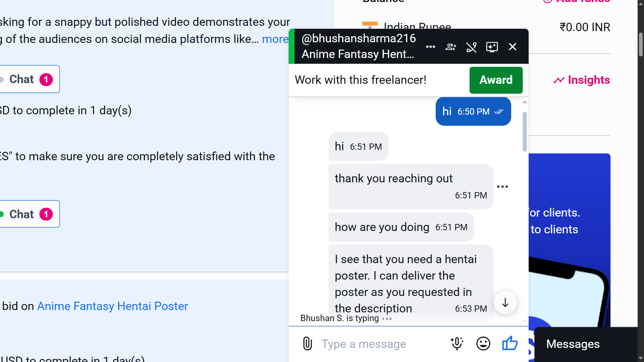Click the ₹0.00 INR balance amount
Image resolution: width=644 pixels, height=362 pixels.
tap(585, 27)
